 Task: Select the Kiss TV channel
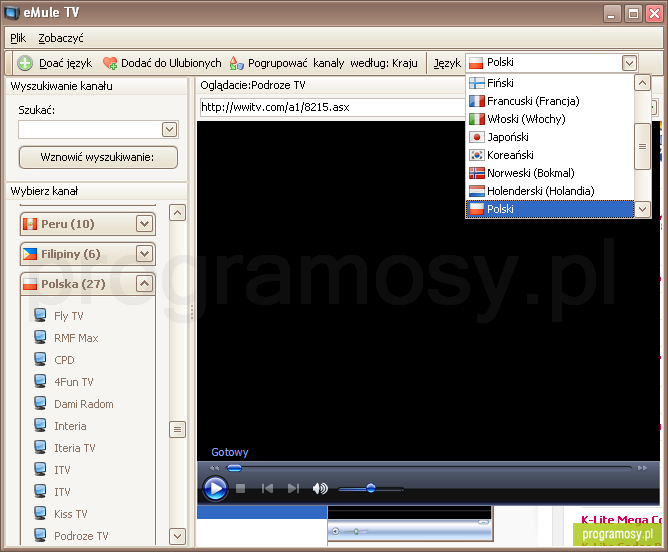(x=70, y=514)
